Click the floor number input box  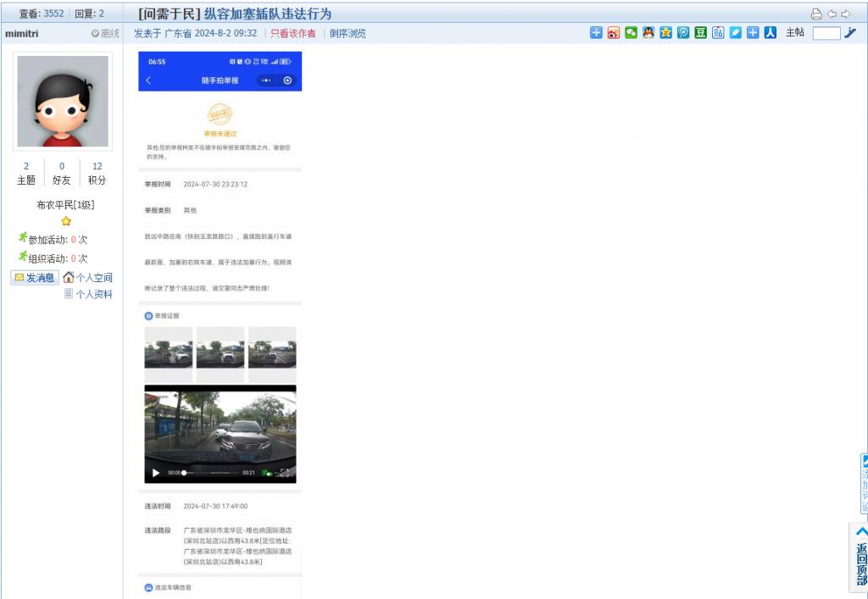tap(826, 33)
